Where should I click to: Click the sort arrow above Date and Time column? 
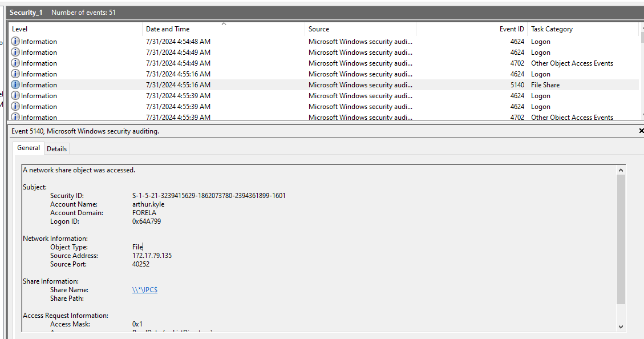click(x=224, y=24)
